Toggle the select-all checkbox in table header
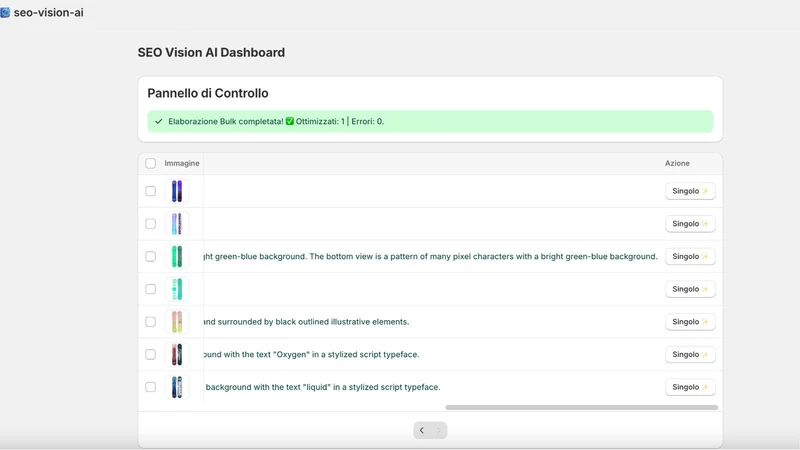The image size is (800, 450). tap(151, 163)
